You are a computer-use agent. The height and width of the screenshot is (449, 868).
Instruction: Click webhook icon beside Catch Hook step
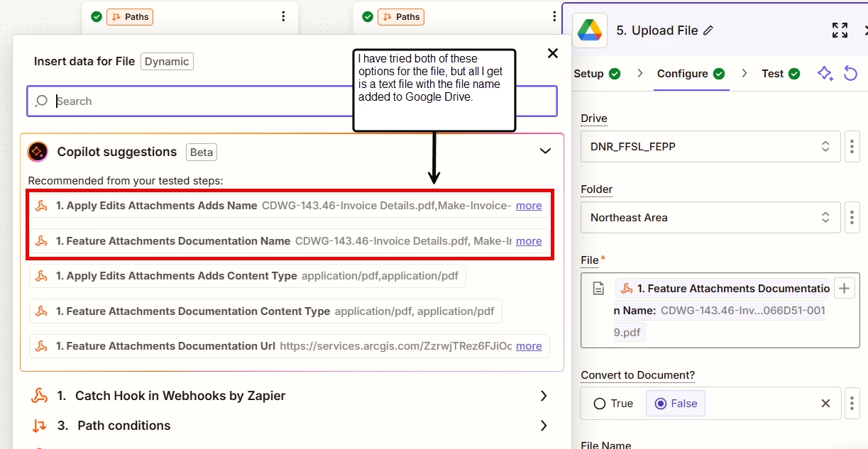(x=39, y=396)
